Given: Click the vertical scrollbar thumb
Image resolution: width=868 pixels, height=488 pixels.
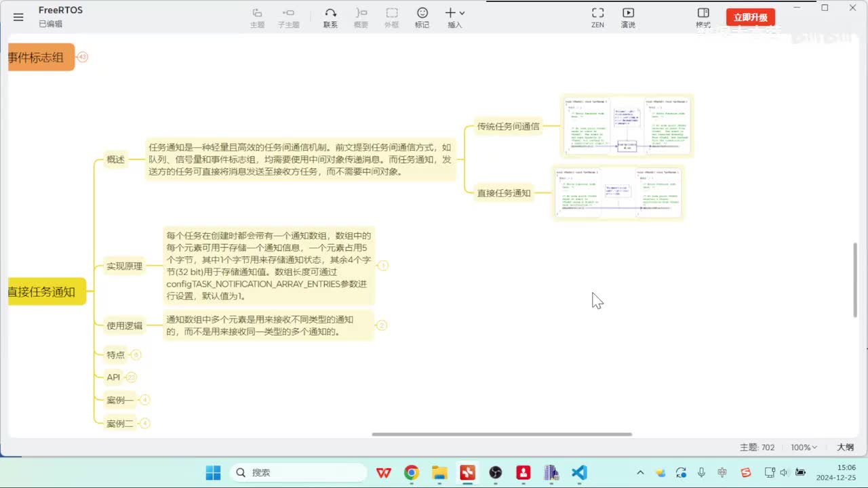Looking at the screenshot, I should click(855, 279).
